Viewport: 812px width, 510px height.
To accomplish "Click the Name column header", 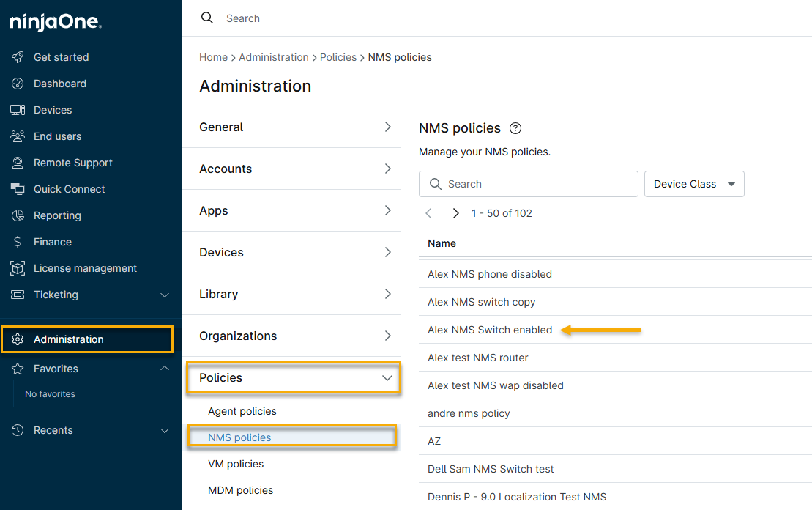I will click(x=442, y=243).
